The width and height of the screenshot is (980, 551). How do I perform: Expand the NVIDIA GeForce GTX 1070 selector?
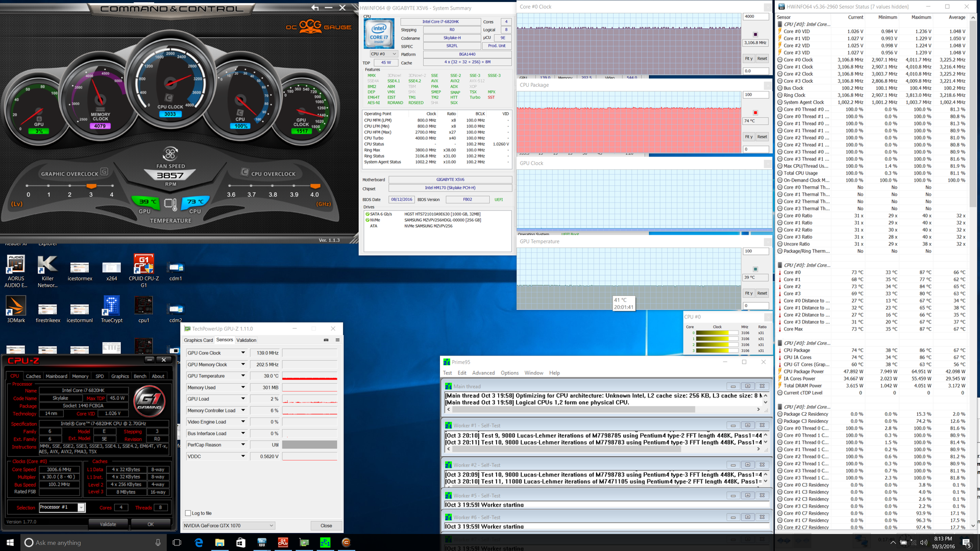271,525
